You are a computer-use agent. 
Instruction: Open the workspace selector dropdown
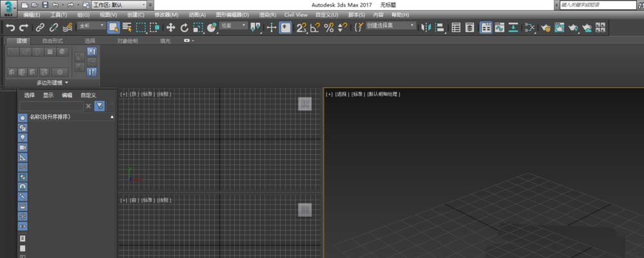click(122, 5)
